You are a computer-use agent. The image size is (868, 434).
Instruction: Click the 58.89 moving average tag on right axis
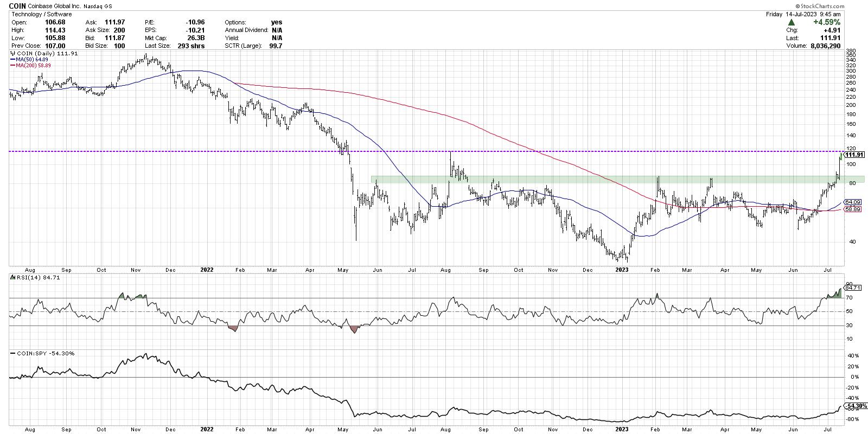[851, 209]
